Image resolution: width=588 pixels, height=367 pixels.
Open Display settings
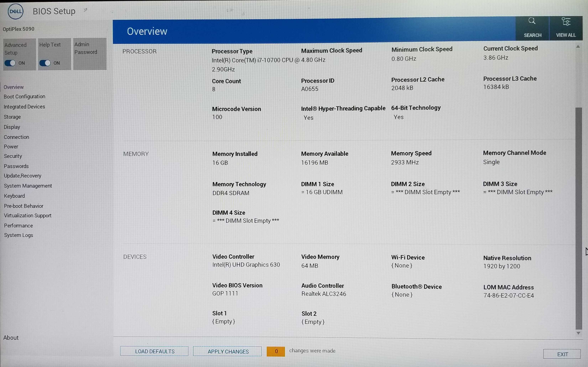click(x=12, y=127)
